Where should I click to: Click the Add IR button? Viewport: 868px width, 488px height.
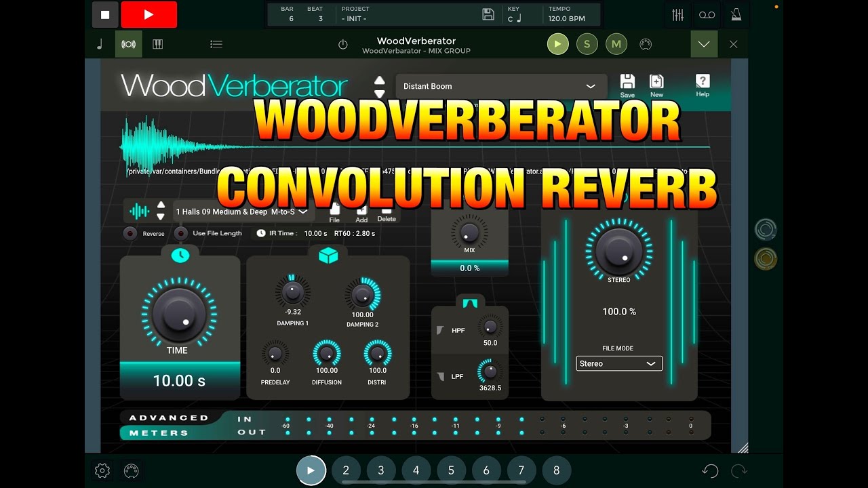[x=361, y=213]
